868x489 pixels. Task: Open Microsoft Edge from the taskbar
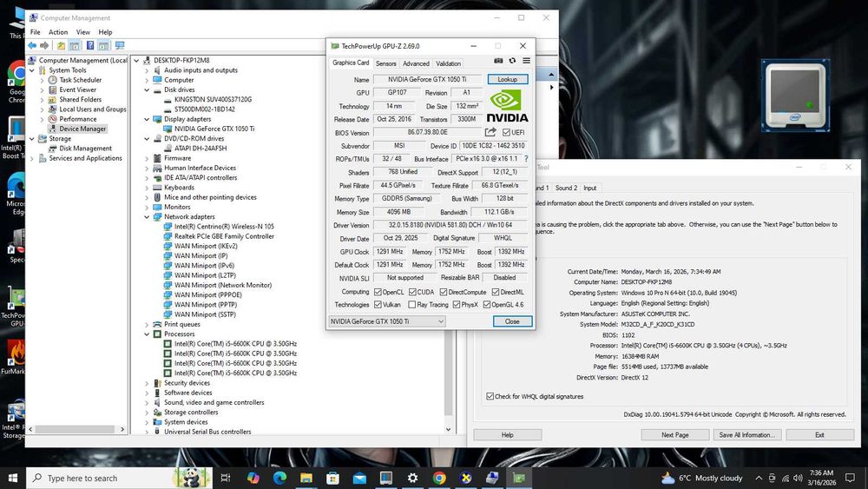pyautogui.click(x=279, y=478)
